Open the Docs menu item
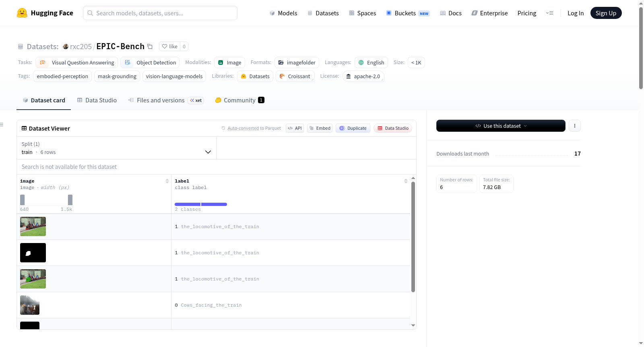The image size is (644, 347). coord(451,13)
